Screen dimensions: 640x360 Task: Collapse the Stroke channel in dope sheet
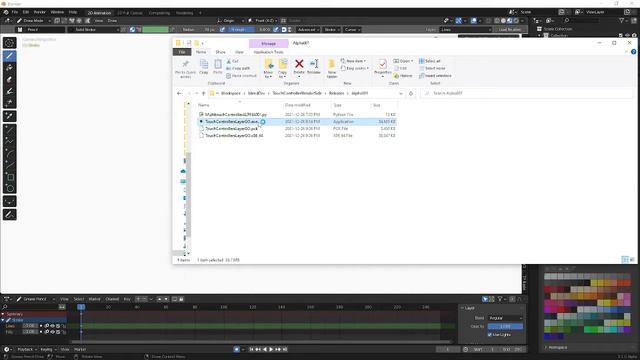3,320
